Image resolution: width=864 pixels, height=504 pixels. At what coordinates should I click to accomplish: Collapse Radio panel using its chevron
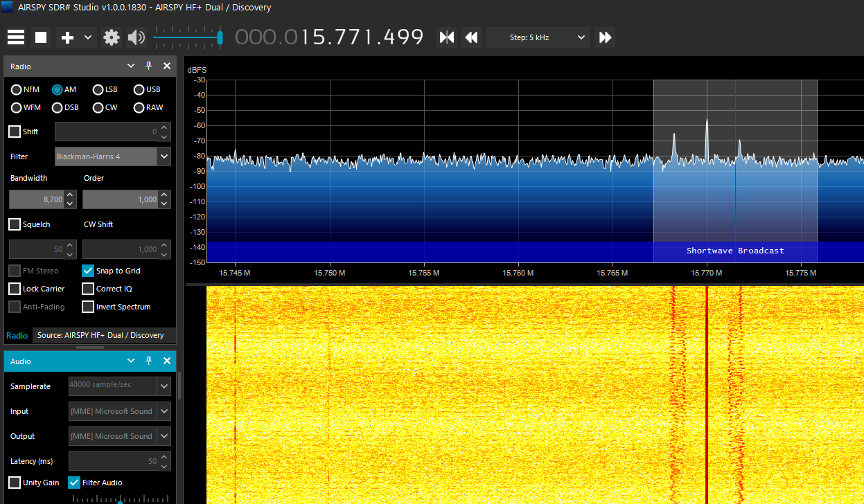(130, 66)
